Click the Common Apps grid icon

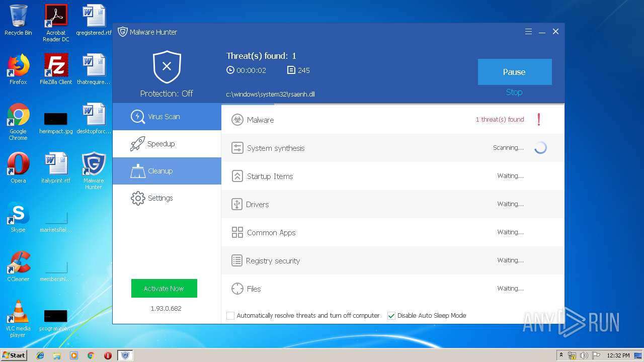pos(237,232)
